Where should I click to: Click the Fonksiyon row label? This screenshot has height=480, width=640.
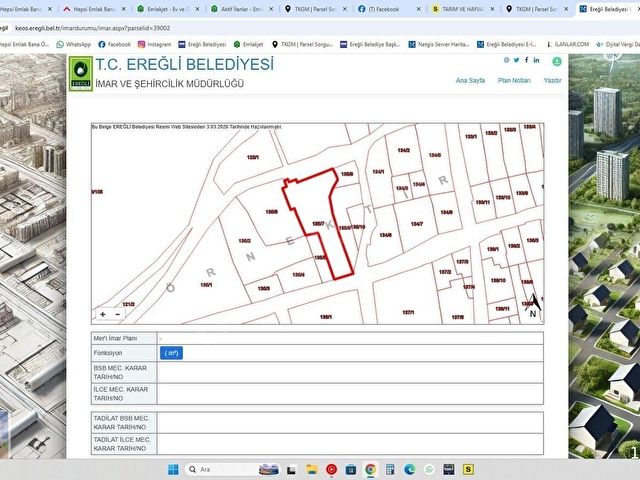108,353
